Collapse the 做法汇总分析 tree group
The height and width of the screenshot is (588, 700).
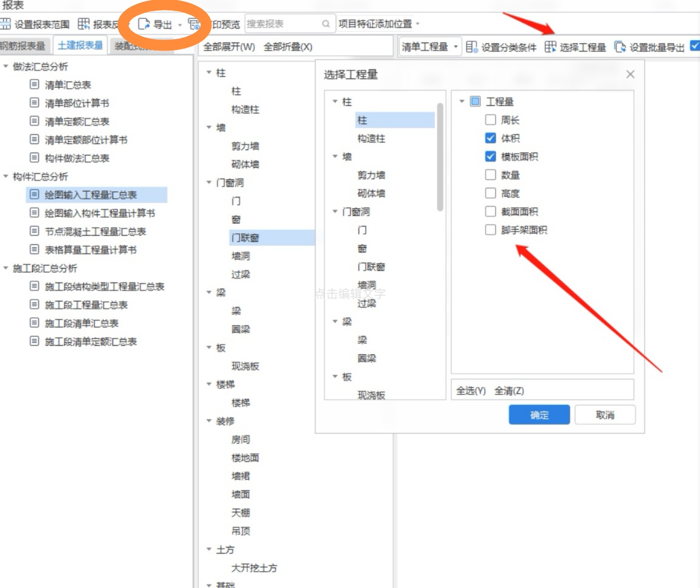(x=6, y=66)
